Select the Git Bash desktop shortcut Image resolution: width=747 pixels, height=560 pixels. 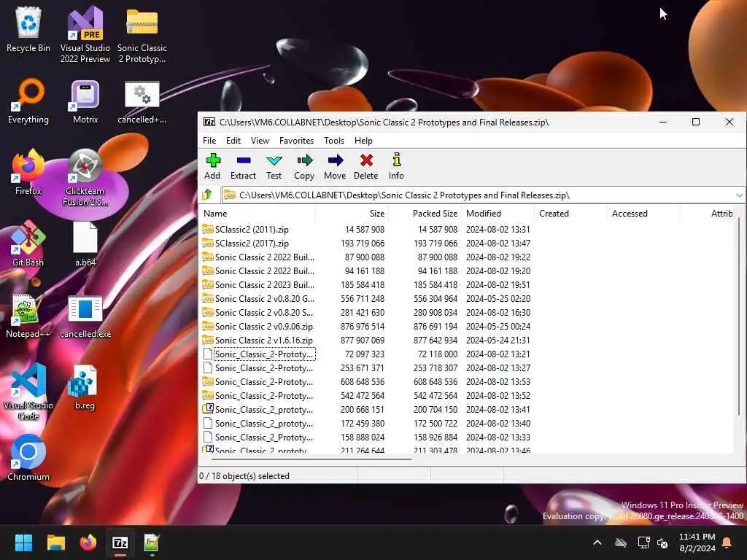[x=28, y=244]
